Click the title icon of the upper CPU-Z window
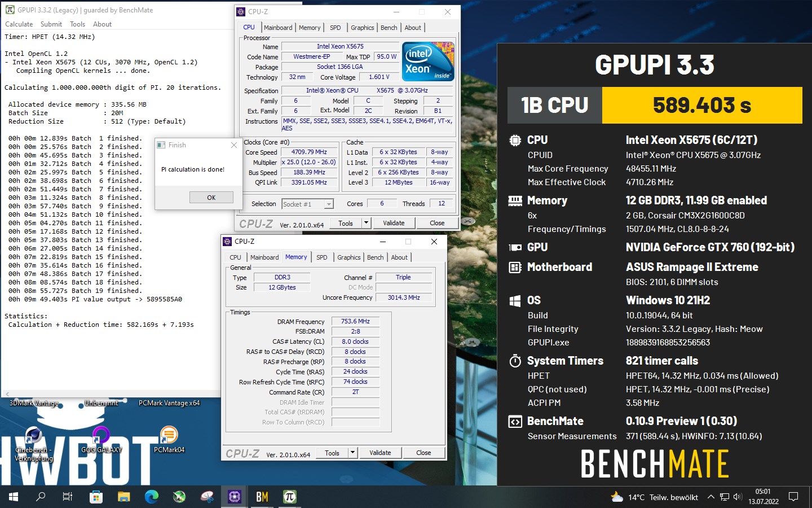This screenshot has height=508, width=812. coord(241,11)
